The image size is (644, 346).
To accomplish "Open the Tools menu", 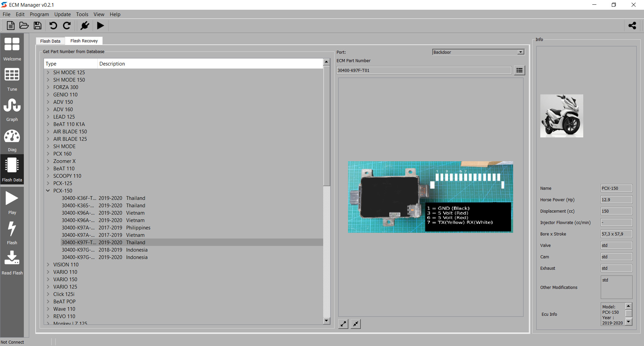I will tap(82, 14).
